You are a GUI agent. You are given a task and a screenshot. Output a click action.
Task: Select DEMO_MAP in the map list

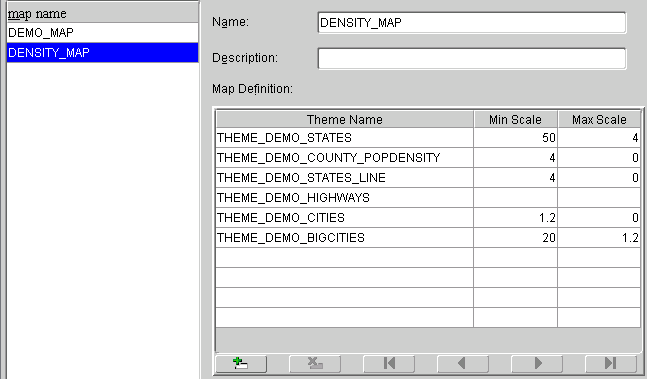click(102, 33)
